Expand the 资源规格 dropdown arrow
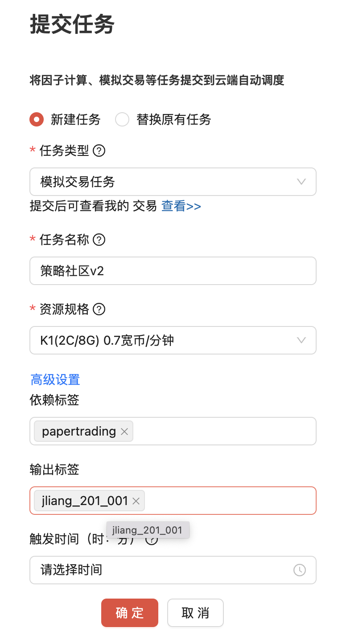The width and height of the screenshot is (338, 644). pos(301,341)
